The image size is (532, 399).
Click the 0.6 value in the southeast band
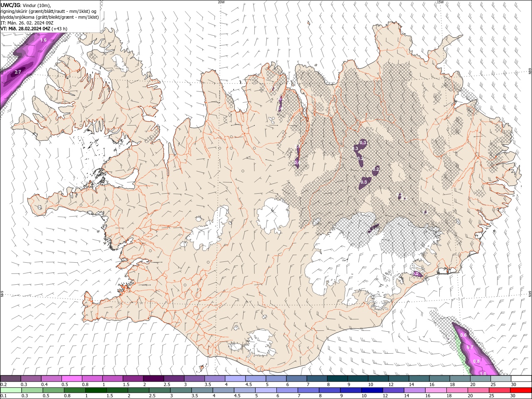pyautogui.click(x=464, y=335)
